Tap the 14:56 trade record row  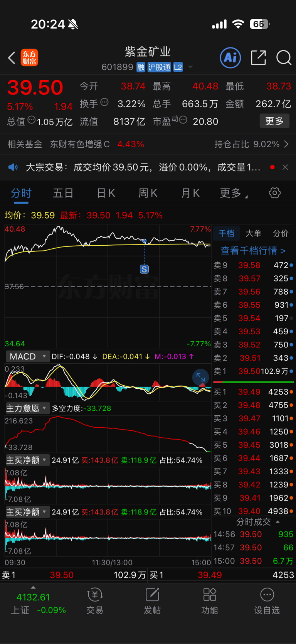click(253, 534)
